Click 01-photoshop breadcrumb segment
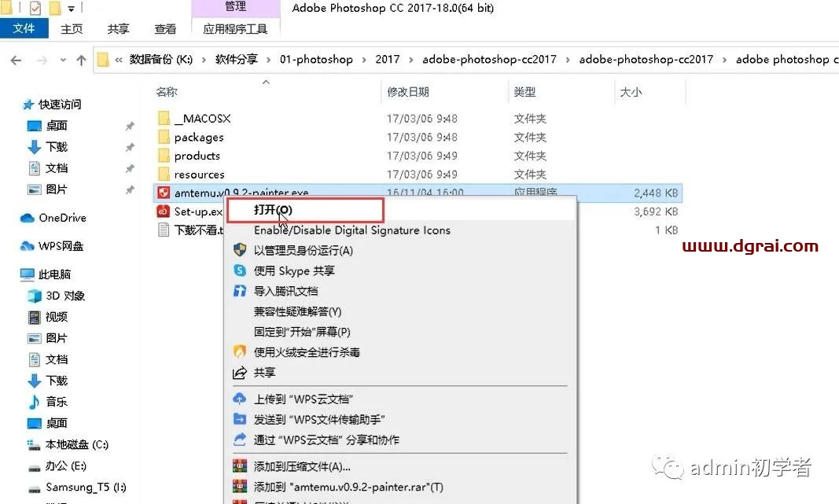The width and height of the screenshot is (839, 504). coord(316,60)
